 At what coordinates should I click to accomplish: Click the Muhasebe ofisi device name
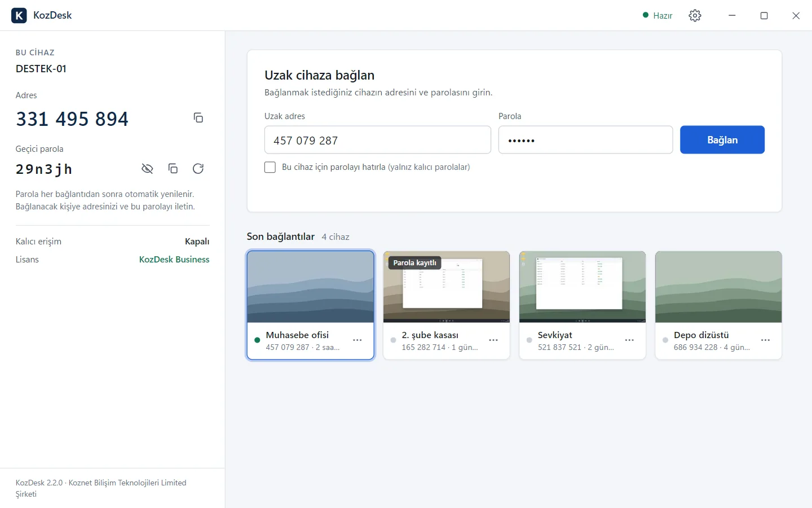pos(297,335)
